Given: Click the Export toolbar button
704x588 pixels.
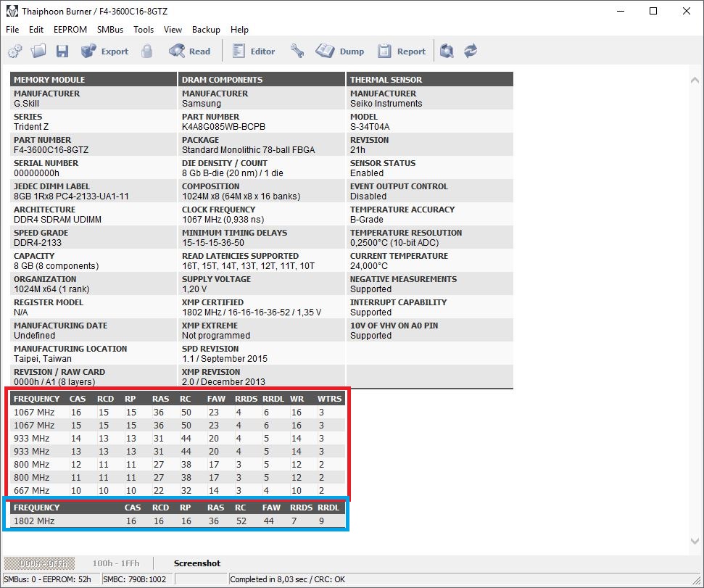Looking at the screenshot, I should pos(104,51).
